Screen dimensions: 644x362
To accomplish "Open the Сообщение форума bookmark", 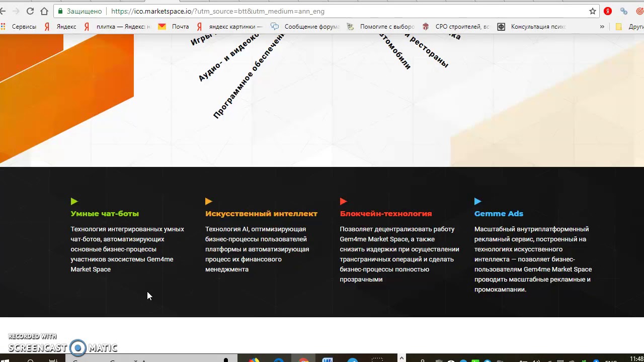I will pyautogui.click(x=305, y=27).
